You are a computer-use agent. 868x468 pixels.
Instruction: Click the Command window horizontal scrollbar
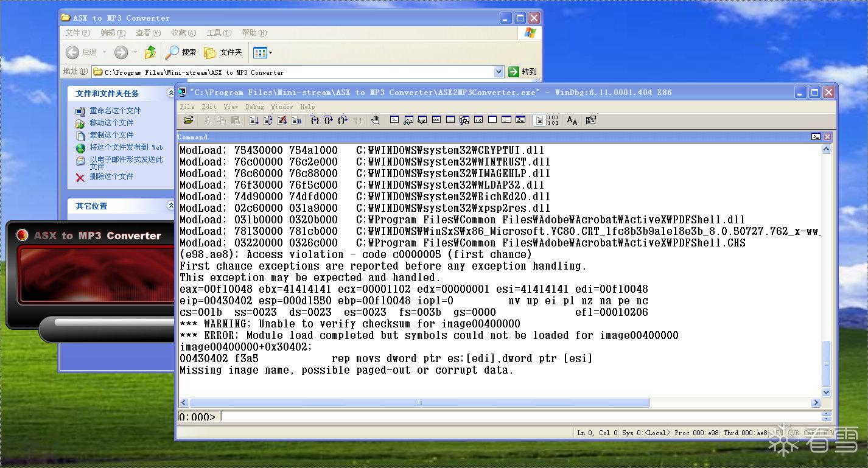coord(500,403)
